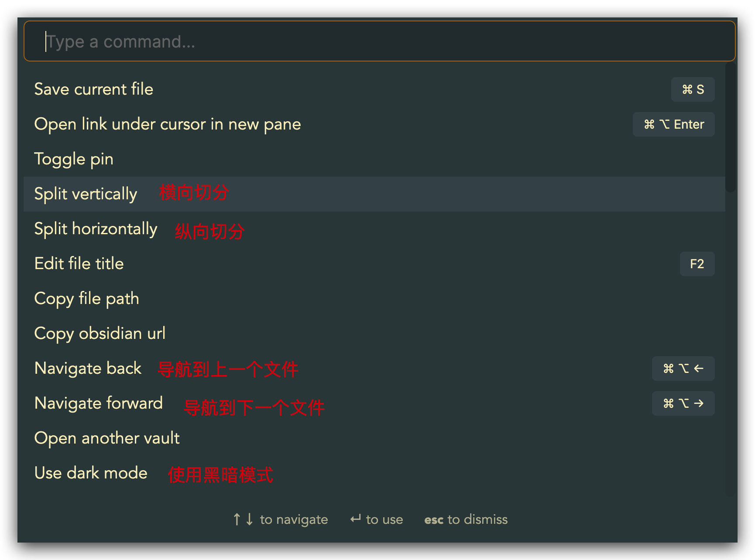Click the ⌘ ⌥ → shortcut badge

pos(683,403)
